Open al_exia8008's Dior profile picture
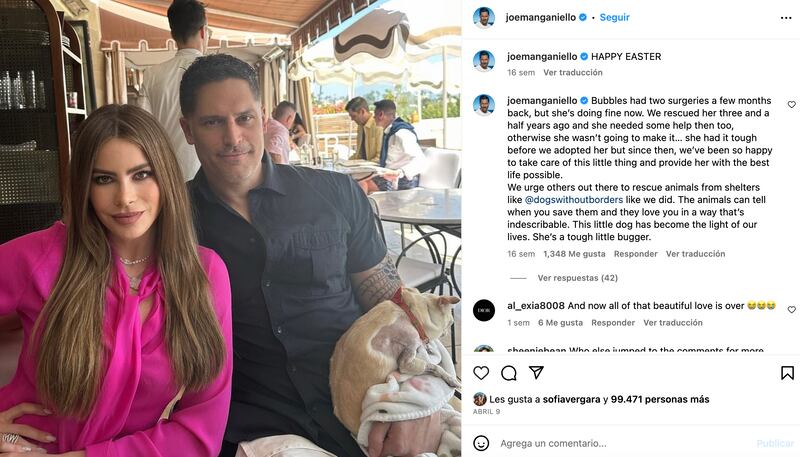Viewport: 800px width, 457px height. coord(484,310)
